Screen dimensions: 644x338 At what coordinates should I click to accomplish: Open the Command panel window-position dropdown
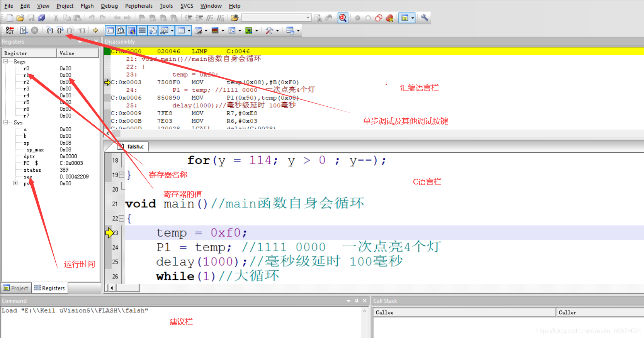point(348,301)
